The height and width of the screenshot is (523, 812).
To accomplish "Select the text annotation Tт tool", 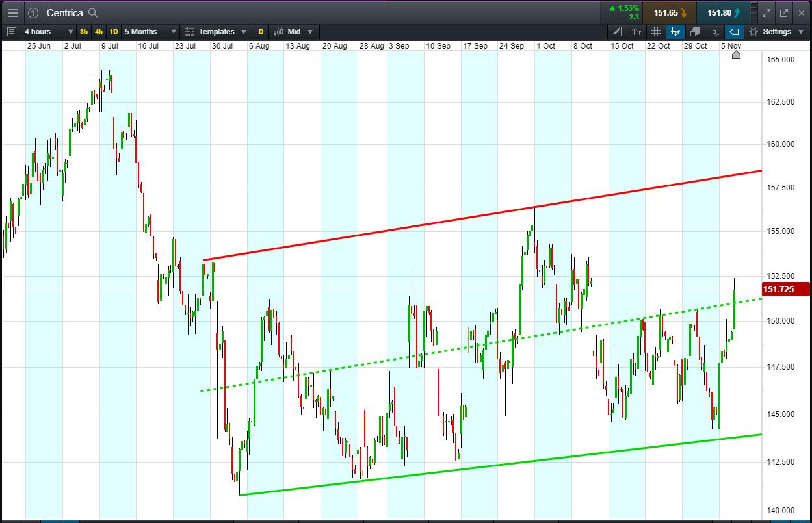I will pos(636,31).
